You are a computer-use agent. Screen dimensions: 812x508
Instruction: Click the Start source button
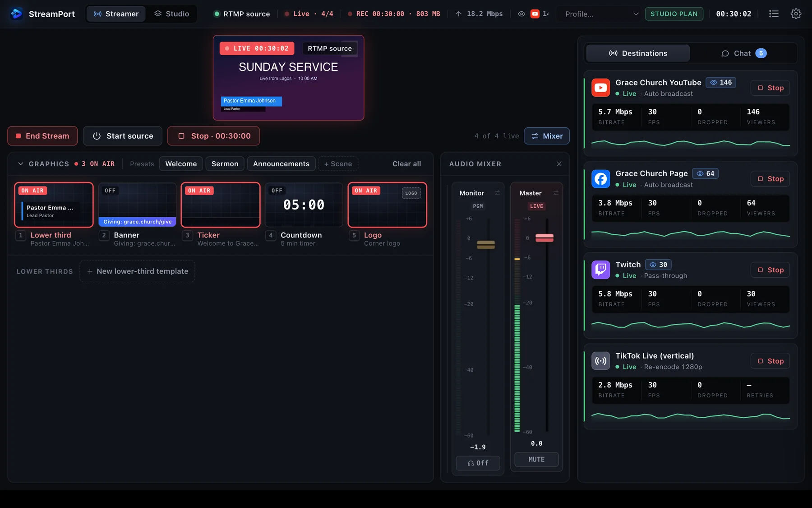point(123,136)
